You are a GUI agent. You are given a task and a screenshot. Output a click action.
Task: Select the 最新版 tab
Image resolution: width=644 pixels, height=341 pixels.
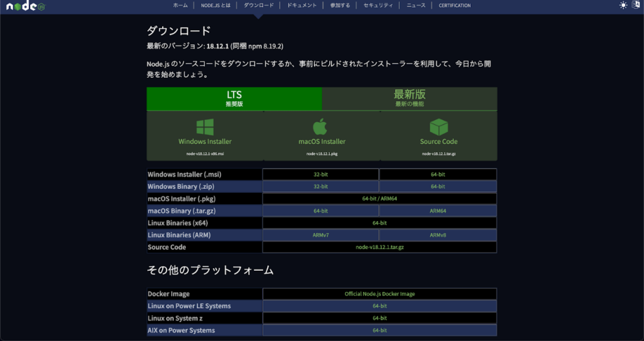410,99
